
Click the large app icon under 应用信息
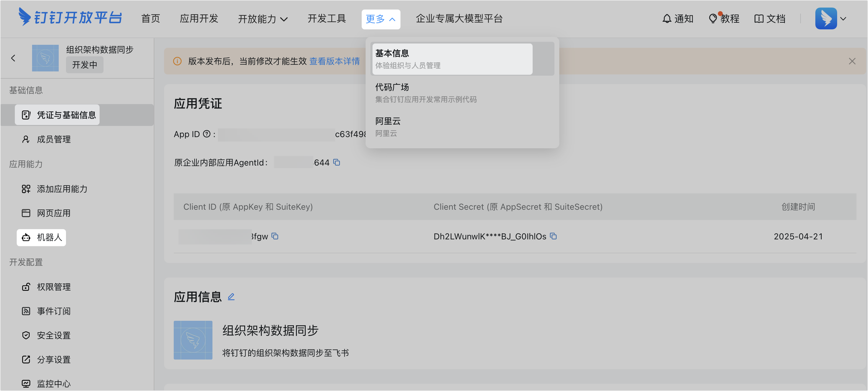(193, 340)
